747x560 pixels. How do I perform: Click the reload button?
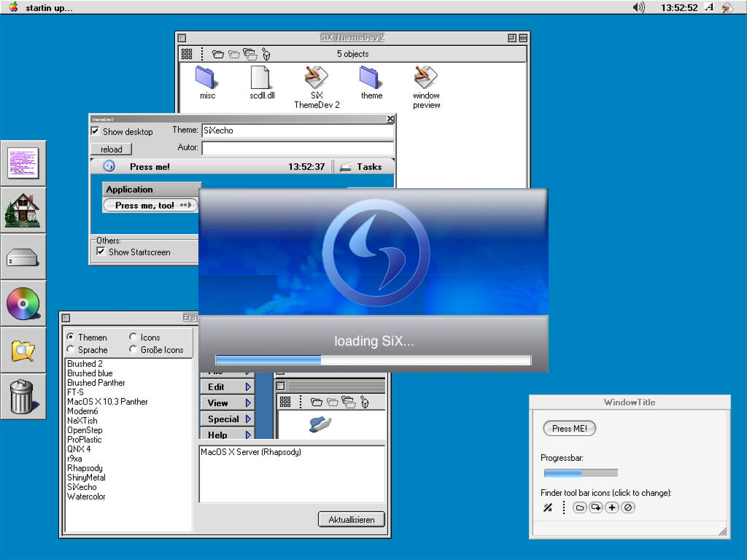(112, 149)
